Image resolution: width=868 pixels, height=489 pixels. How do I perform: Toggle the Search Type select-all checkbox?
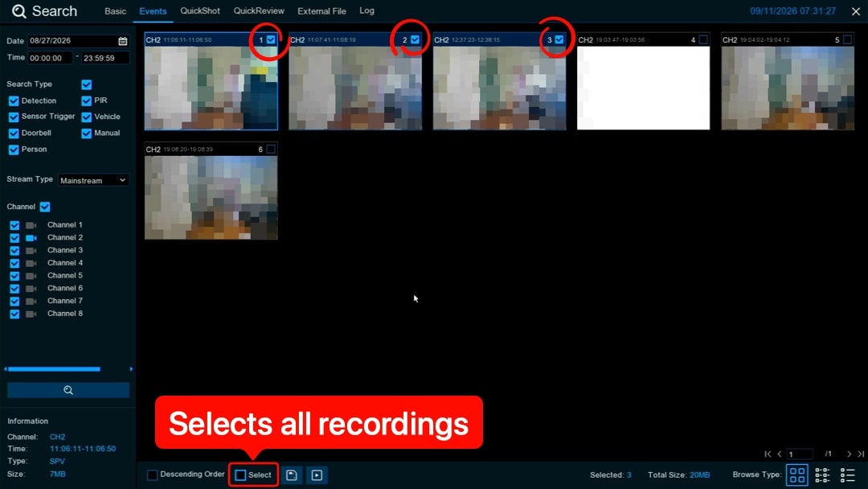point(86,84)
